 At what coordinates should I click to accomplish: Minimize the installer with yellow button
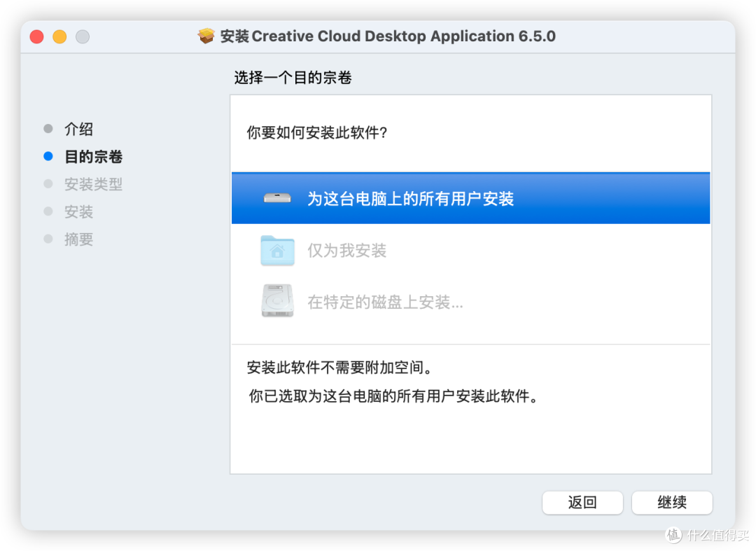59,36
